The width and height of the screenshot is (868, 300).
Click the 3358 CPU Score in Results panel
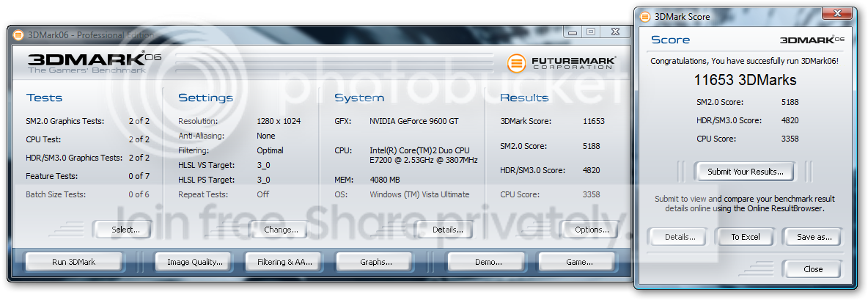[591, 194]
